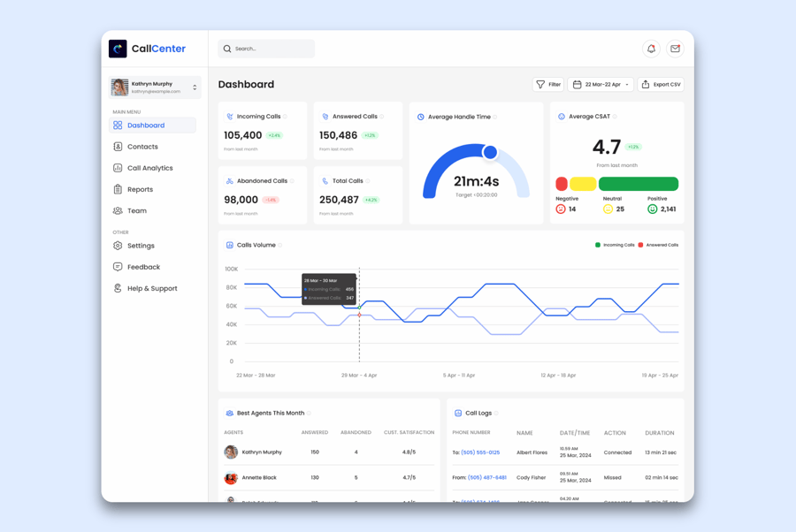Click the Average CSAT icon
The image size is (796, 532).
[x=562, y=117]
